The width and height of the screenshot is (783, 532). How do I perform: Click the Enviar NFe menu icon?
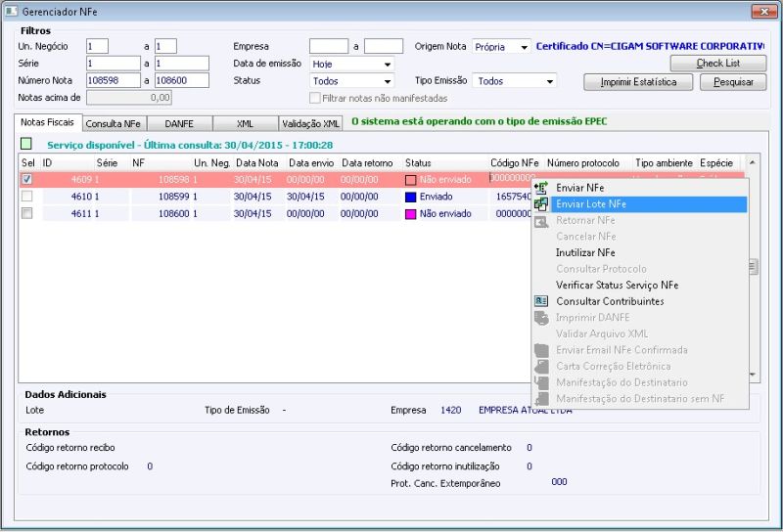541,188
